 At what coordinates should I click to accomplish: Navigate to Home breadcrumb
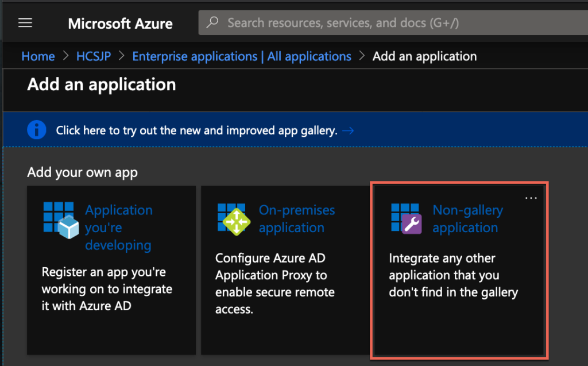click(38, 56)
